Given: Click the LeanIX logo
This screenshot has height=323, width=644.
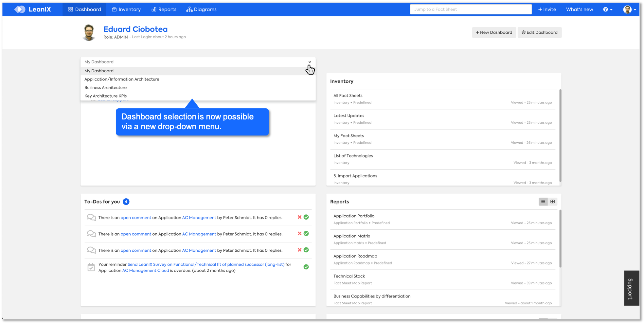Looking at the screenshot, I should (33, 9).
